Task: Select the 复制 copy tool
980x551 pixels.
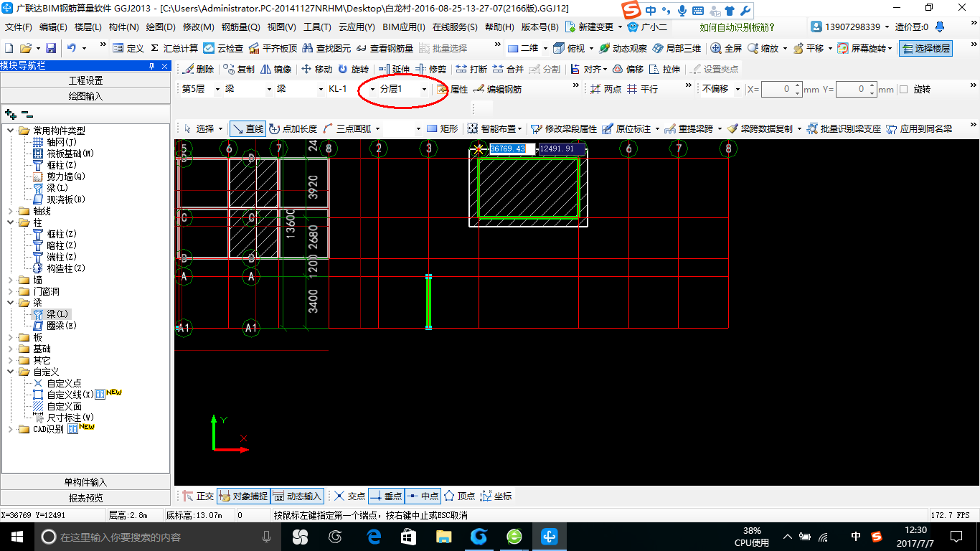Action: (x=239, y=70)
